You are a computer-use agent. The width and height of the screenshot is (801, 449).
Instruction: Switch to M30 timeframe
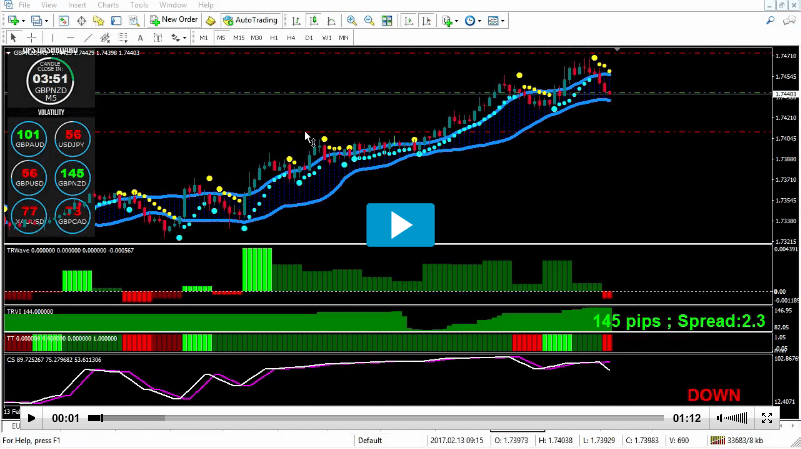256,37
